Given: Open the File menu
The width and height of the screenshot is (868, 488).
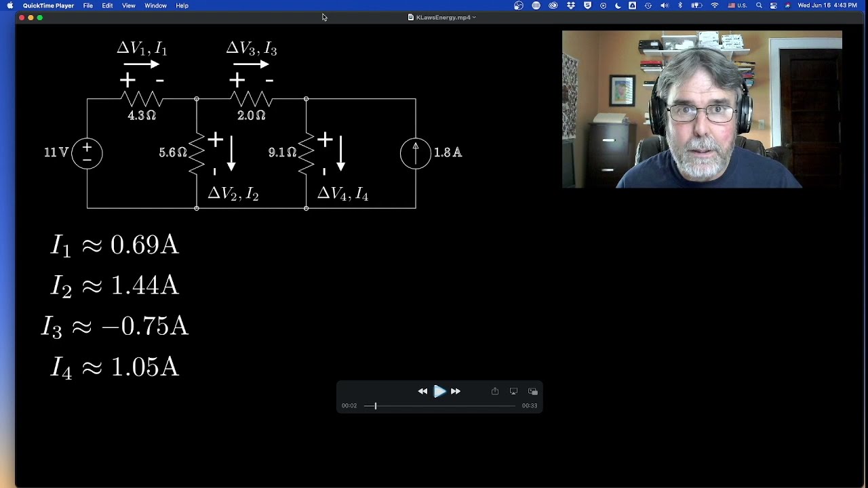Looking at the screenshot, I should click(88, 5).
